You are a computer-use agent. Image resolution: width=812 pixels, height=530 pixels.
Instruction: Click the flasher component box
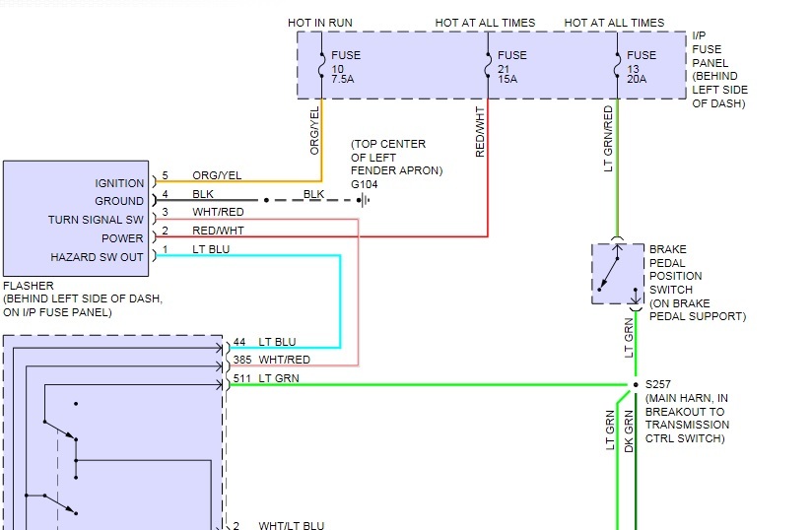click(76, 219)
